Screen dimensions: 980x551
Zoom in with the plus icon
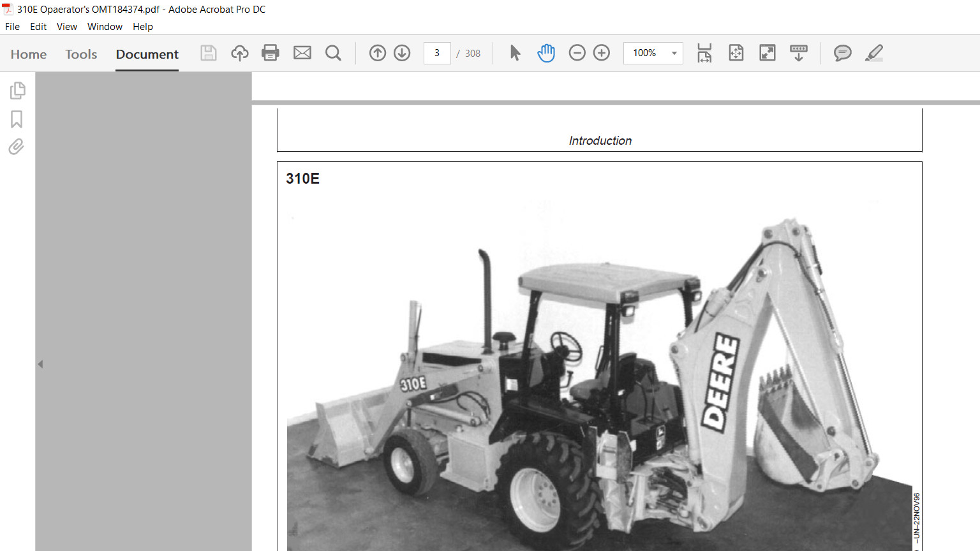click(x=602, y=53)
